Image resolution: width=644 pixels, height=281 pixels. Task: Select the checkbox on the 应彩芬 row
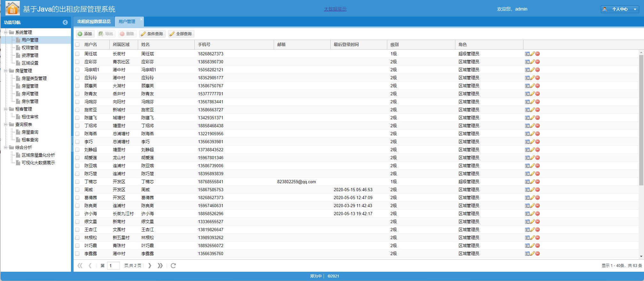pos(77,62)
